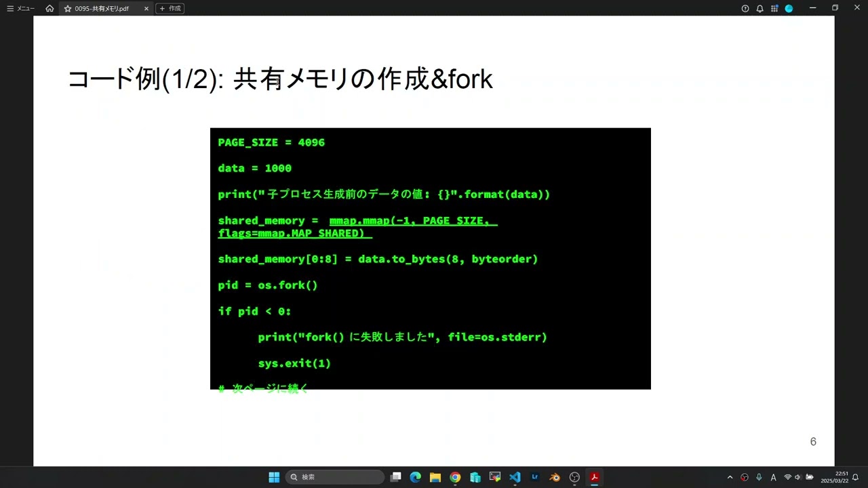
Task: Click the PAGE_SIZE = 4096 code line
Action: (271, 142)
